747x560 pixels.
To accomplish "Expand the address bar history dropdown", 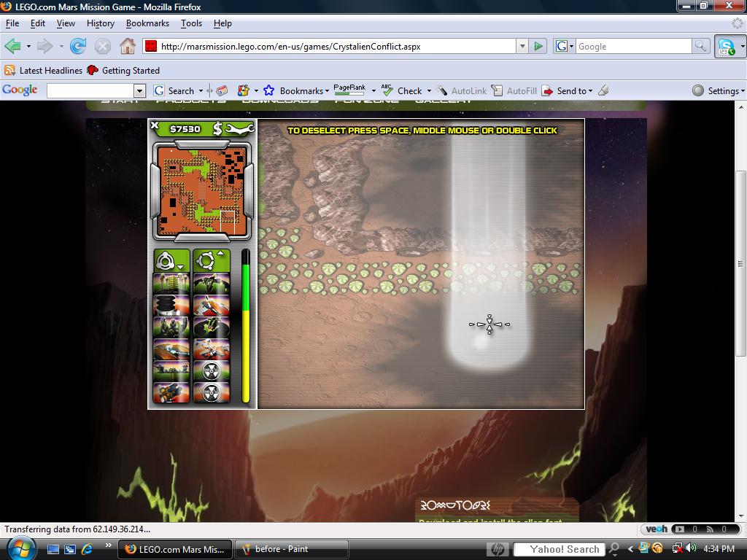I will tap(522, 46).
